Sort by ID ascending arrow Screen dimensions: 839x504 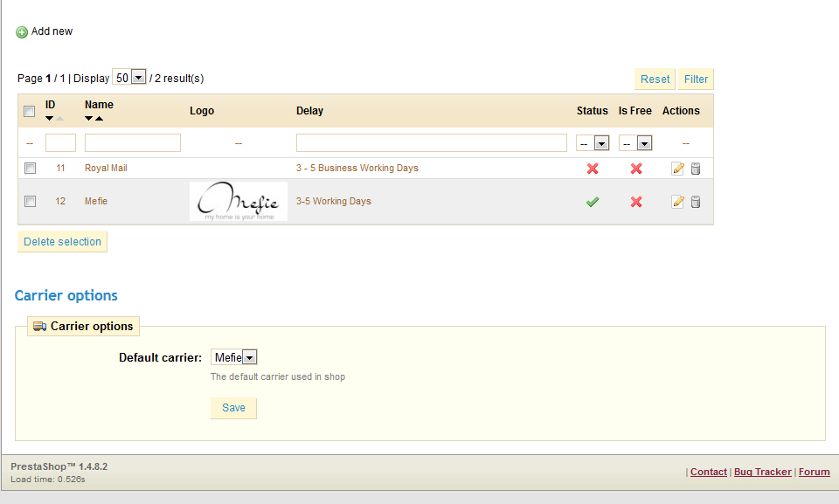[x=59, y=118]
